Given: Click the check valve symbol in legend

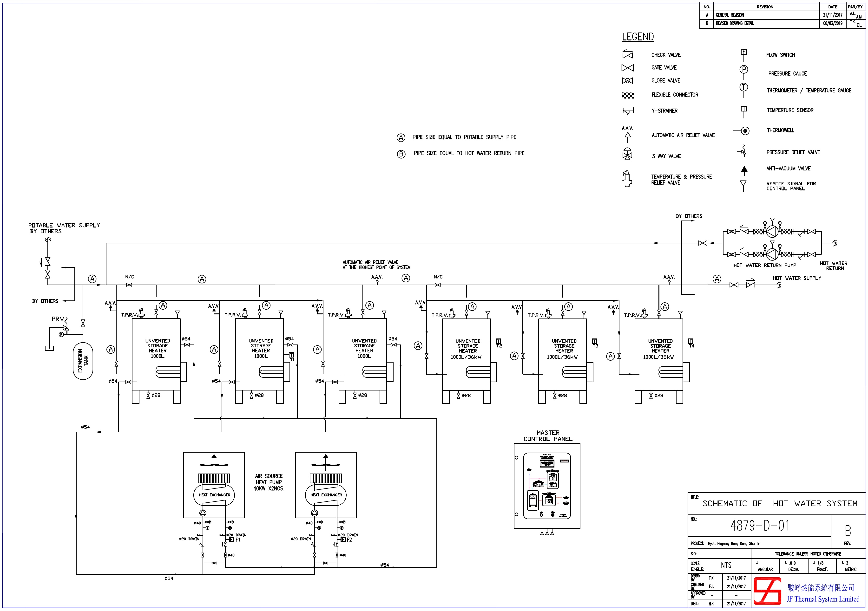Looking at the screenshot, I should [x=628, y=55].
